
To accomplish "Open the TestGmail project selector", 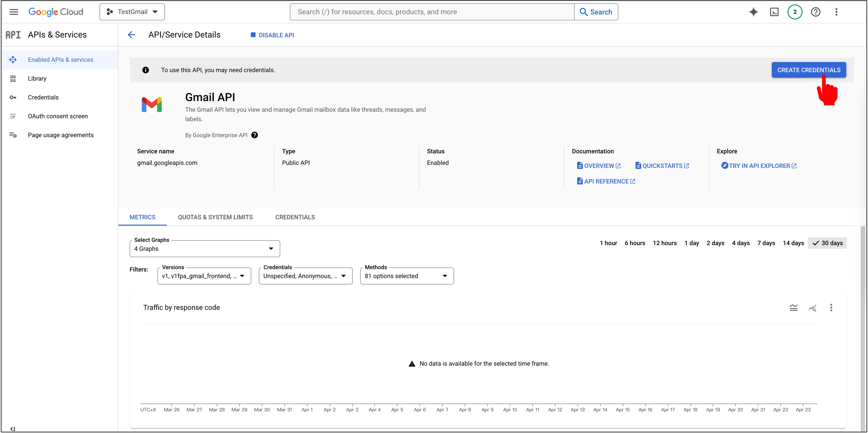I will (x=132, y=12).
